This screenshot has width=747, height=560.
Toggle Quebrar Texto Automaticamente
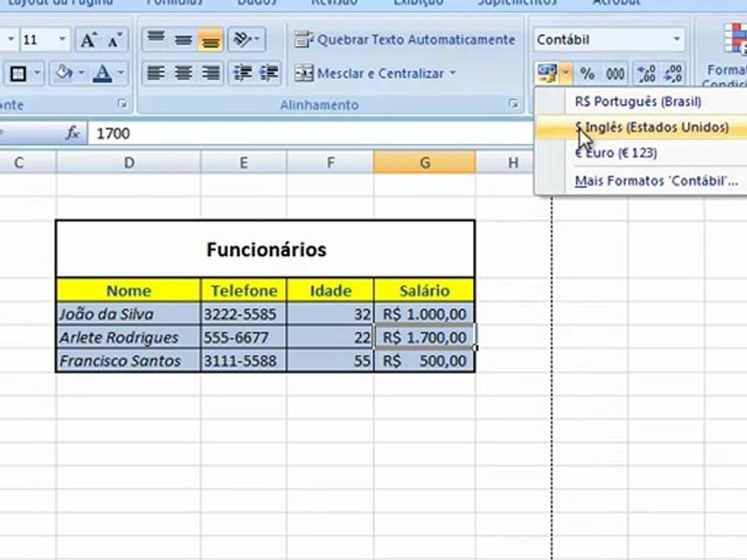405,40
